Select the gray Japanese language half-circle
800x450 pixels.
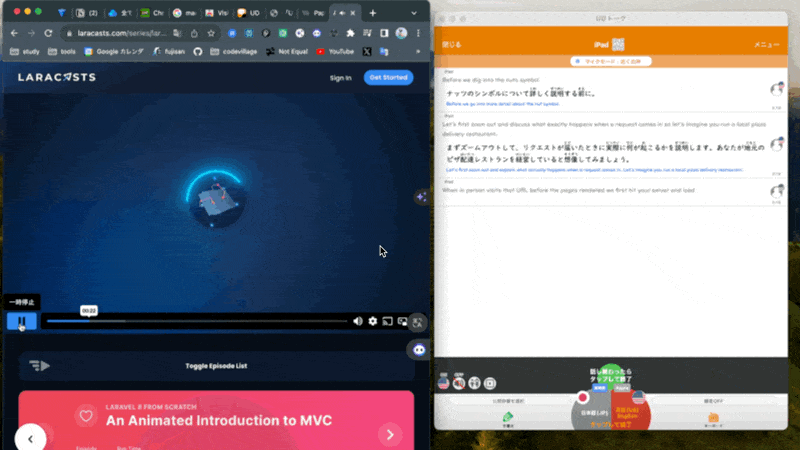(592, 412)
